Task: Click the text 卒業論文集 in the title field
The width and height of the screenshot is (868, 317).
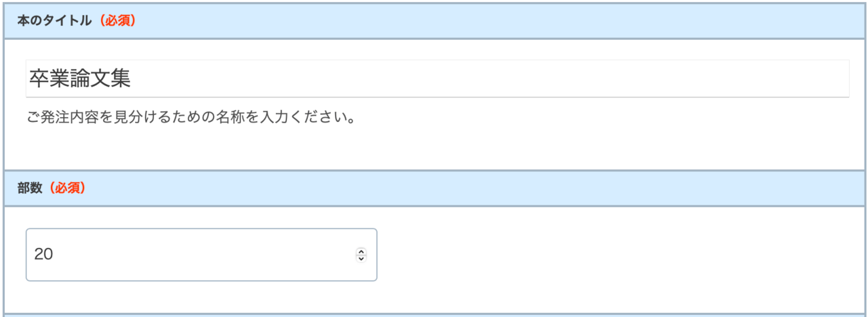Action: pyautogui.click(x=80, y=79)
